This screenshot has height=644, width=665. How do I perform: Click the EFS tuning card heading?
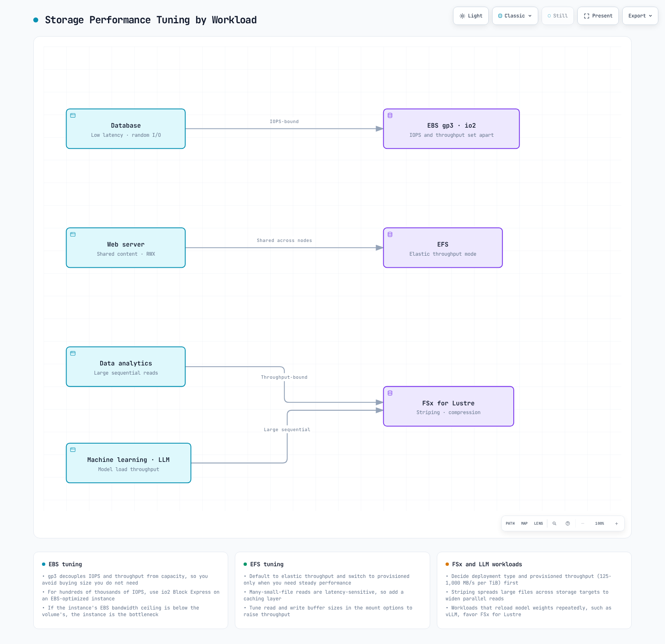[x=267, y=564]
